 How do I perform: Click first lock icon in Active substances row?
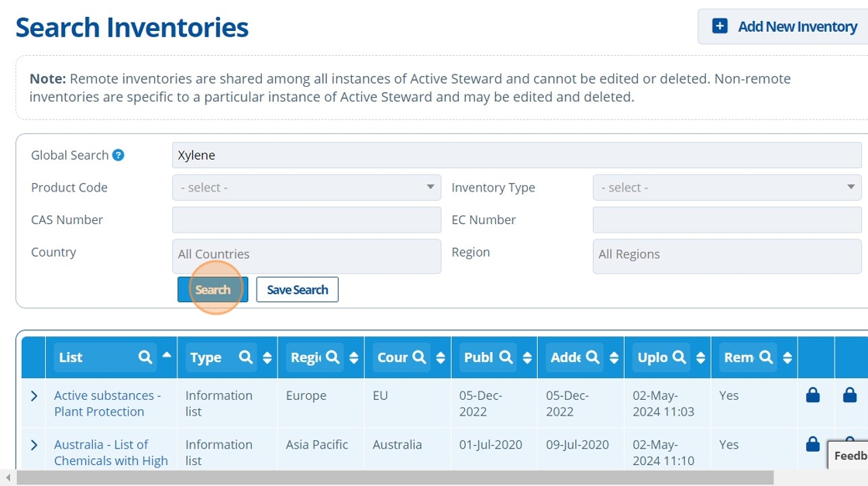812,396
